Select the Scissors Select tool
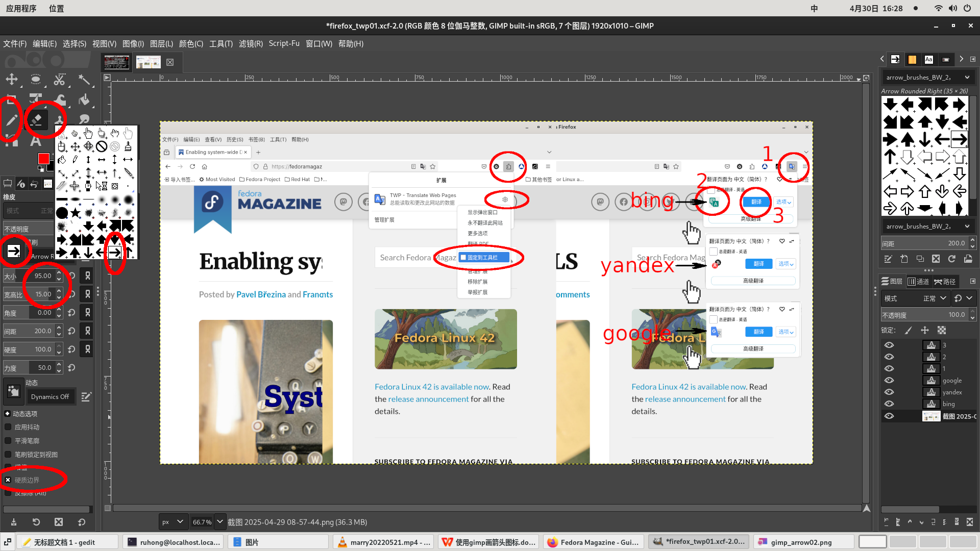This screenshot has height=551, width=980. point(60,79)
